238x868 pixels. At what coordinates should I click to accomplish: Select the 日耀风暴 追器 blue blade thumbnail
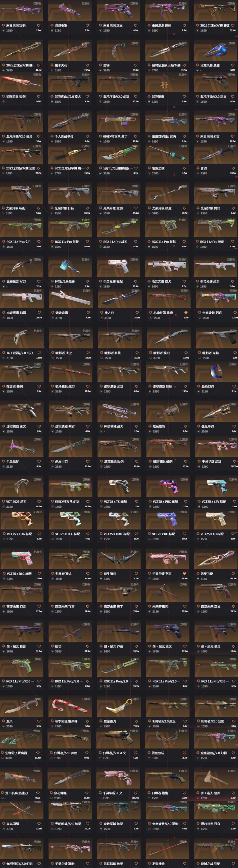click(x=216, y=51)
